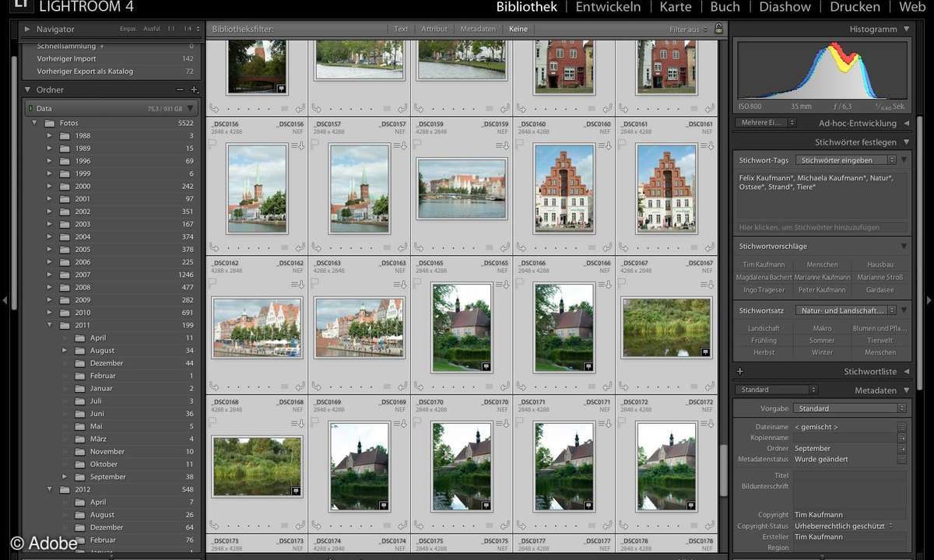934x560 pixels.
Task: Rotate photo _DSC0156 counterclockwise
Action: tap(213, 248)
